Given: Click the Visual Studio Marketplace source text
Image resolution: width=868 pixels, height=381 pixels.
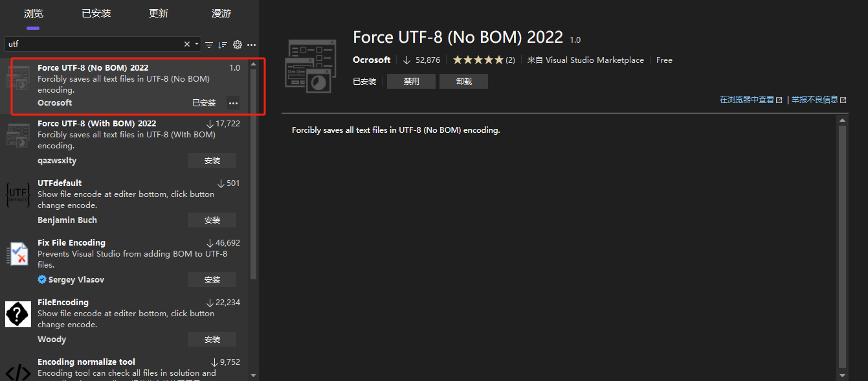Looking at the screenshot, I should [595, 60].
